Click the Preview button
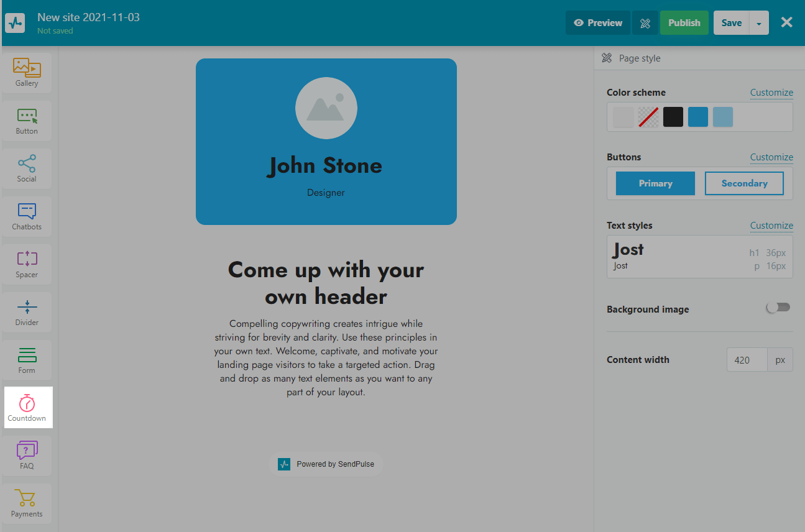 pyautogui.click(x=597, y=23)
